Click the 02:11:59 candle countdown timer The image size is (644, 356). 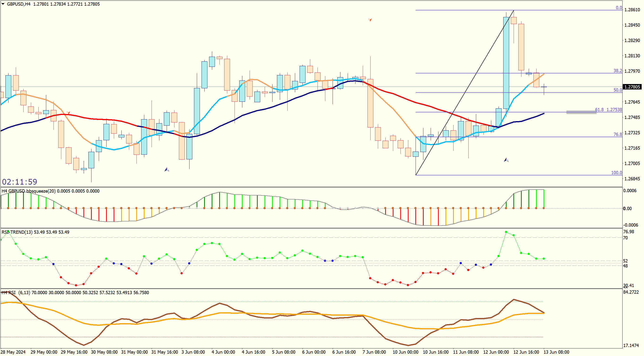pos(20,182)
